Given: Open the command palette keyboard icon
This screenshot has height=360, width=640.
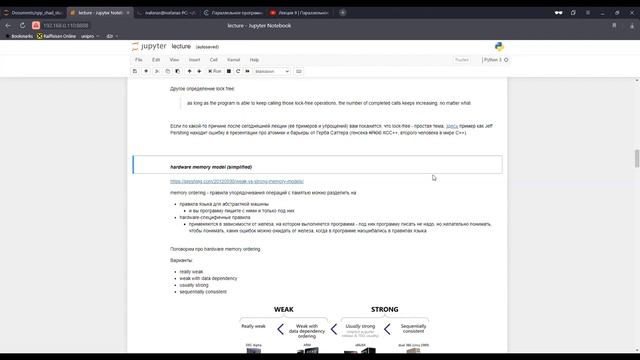Looking at the screenshot, I should pyautogui.click(x=299, y=71).
